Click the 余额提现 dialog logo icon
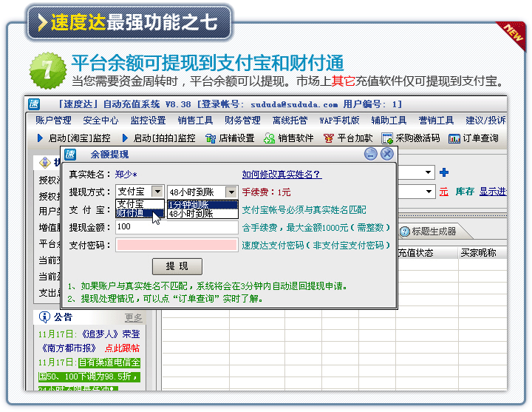The width and height of the screenshot is (532, 412). 70,154
